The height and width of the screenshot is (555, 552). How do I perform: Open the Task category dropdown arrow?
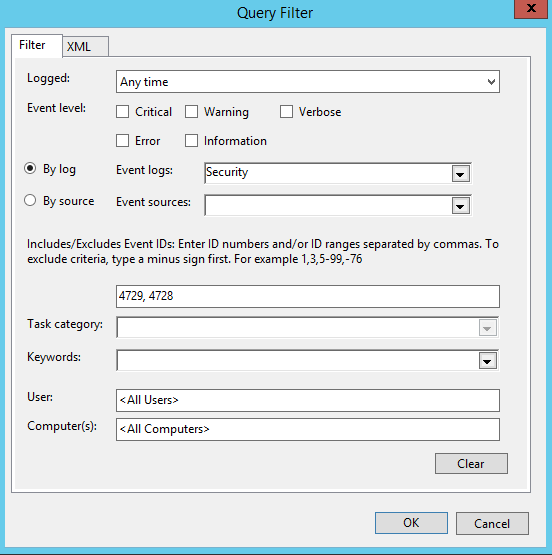pos(488,327)
